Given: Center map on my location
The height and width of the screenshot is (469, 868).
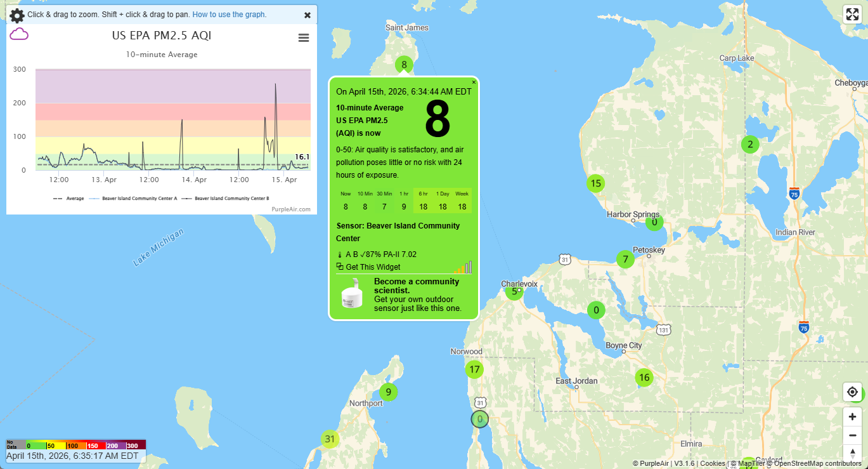Looking at the screenshot, I should pyautogui.click(x=852, y=392).
